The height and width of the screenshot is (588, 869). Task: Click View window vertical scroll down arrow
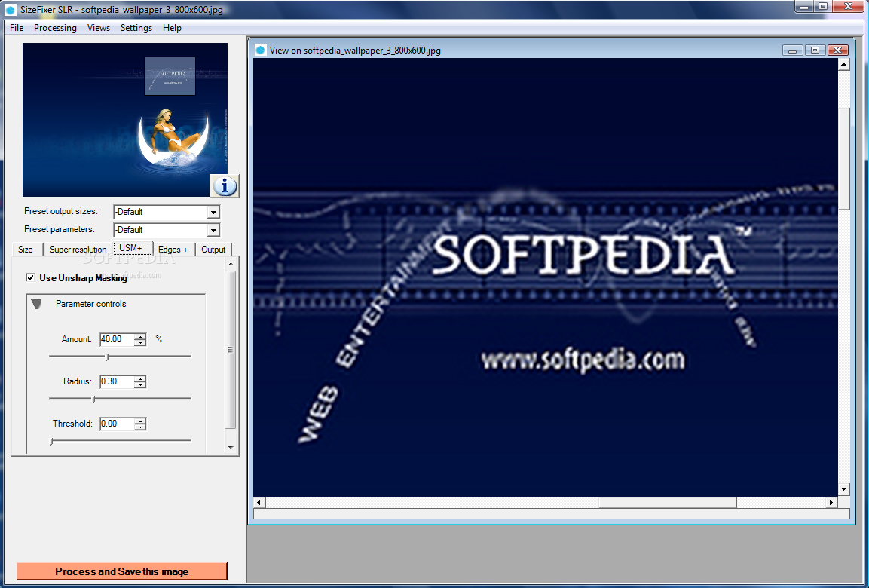(x=844, y=489)
